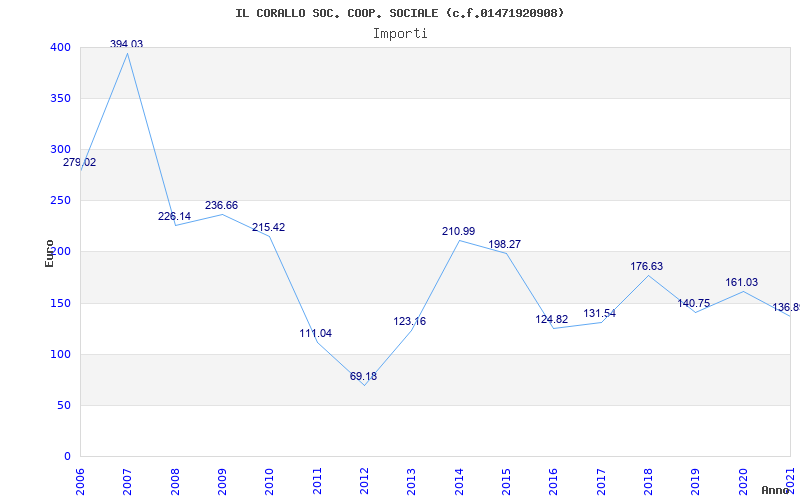
Task: Click the 198.27 data label
Action: (505, 244)
